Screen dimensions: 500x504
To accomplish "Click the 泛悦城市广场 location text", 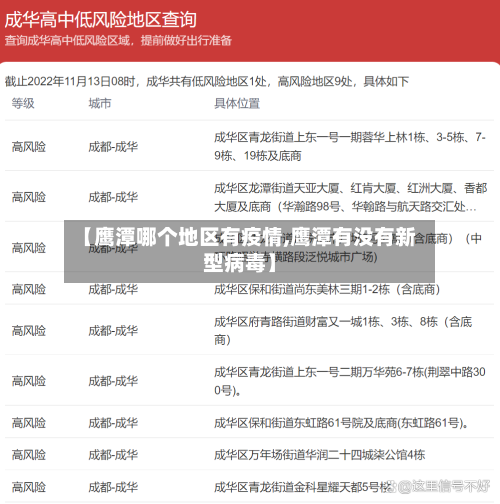I will click(x=348, y=248).
